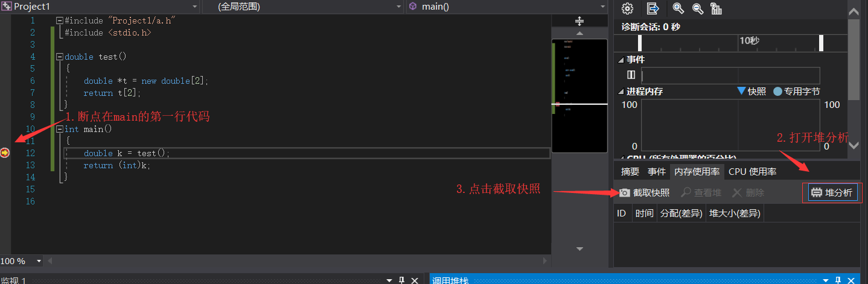The height and width of the screenshot is (284, 868).
Task: Click the 诊断会话: 0 秒 label
Action: coord(651,27)
